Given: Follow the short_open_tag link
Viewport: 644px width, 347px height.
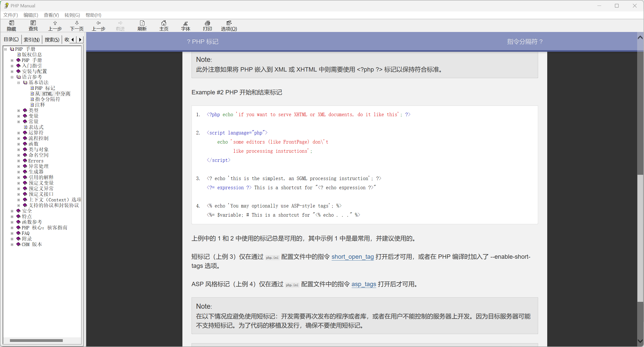Looking at the screenshot, I should coord(352,257).
